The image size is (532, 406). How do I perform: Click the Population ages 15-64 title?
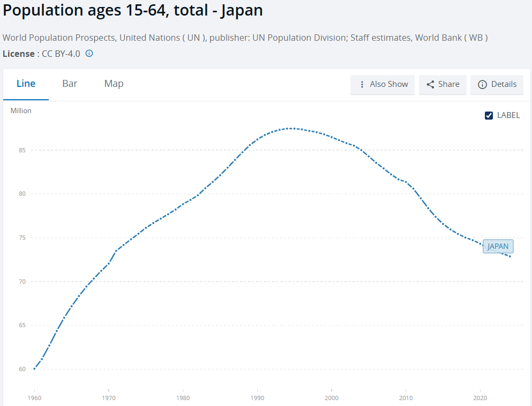tap(133, 10)
